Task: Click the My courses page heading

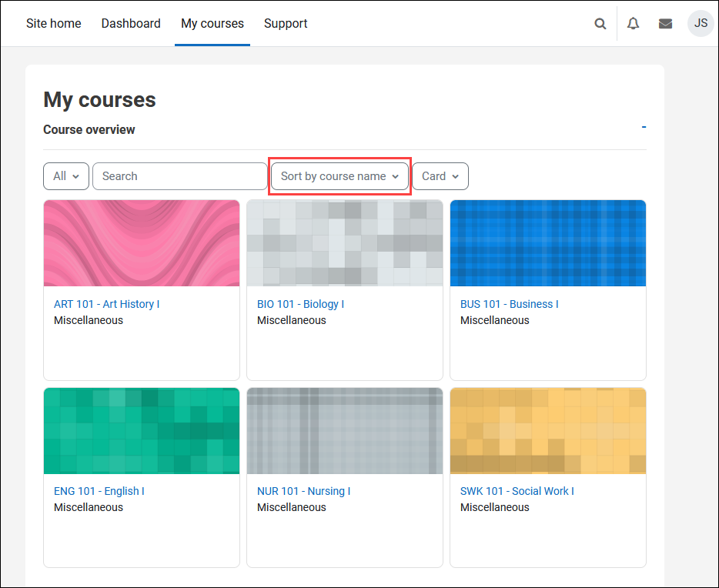Action: 99,100
